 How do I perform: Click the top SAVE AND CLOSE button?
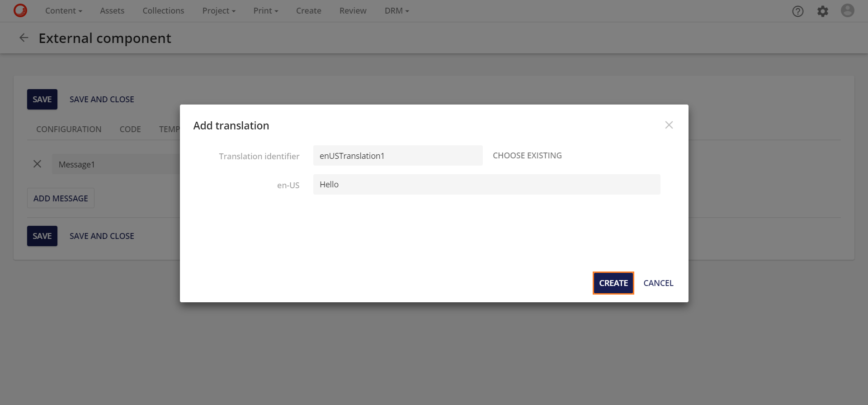102,99
